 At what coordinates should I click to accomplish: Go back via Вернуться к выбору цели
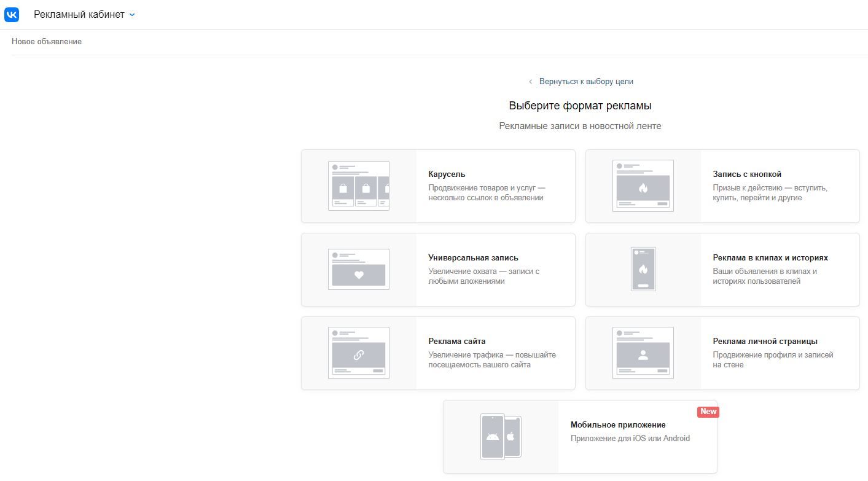click(x=586, y=81)
